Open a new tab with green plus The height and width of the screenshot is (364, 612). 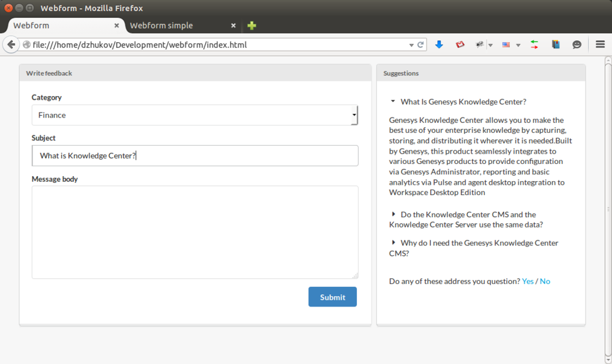[252, 26]
